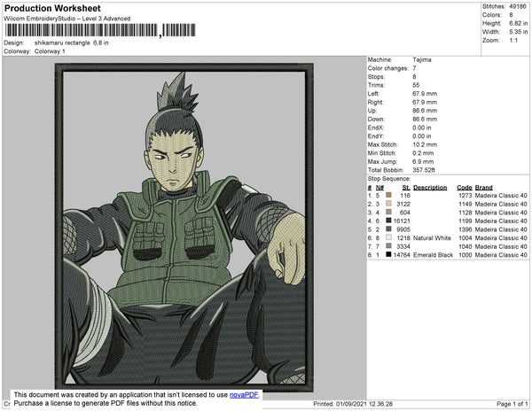Click the Machine value Tajima

click(422, 59)
